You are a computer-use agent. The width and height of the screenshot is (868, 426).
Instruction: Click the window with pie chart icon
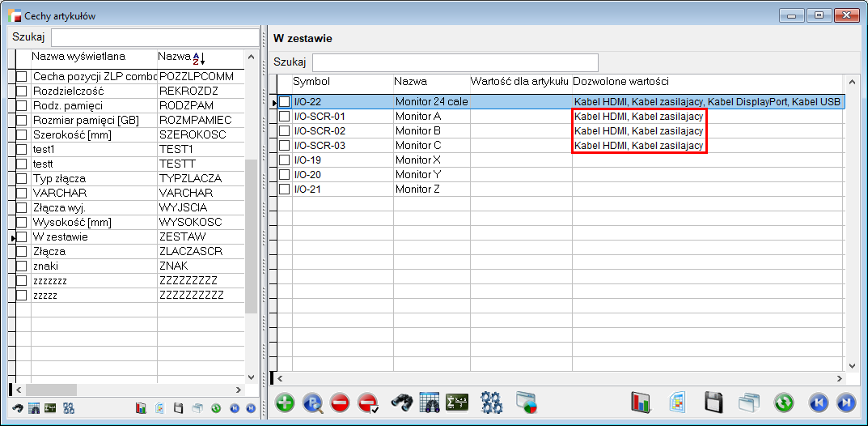(527, 403)
